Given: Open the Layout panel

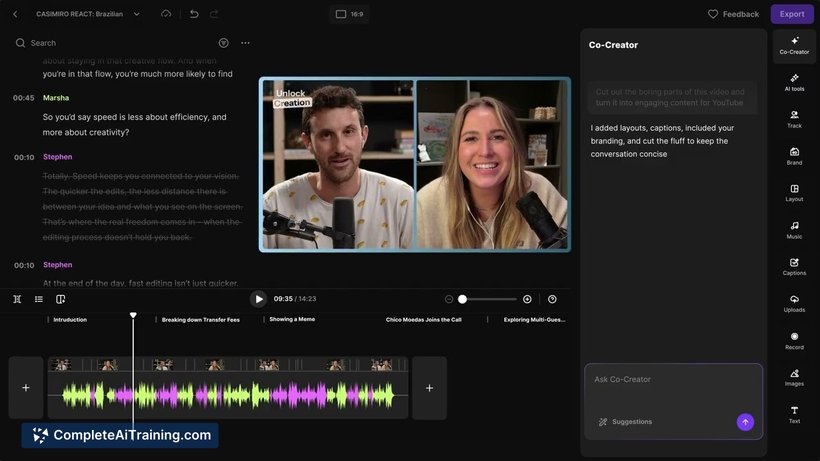Looking at the screenshot, I should [x=794, y=192].
